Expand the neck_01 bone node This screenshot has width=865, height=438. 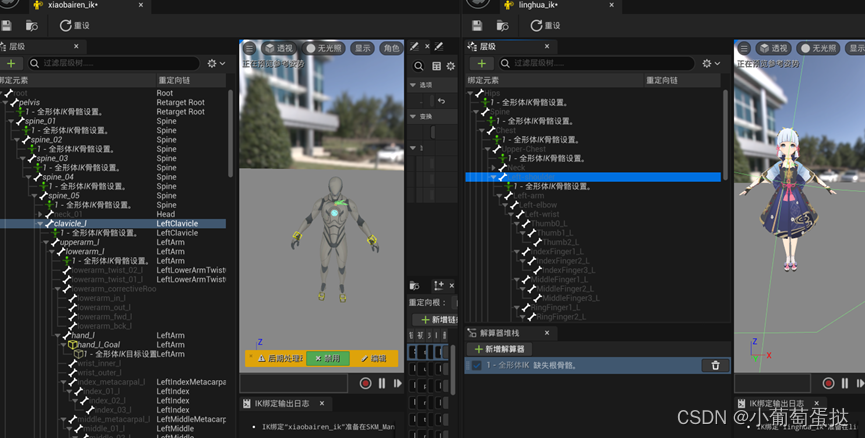40,214
